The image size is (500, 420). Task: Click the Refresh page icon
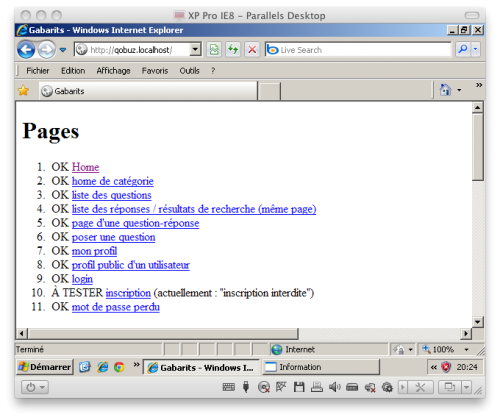pos(233,50)
